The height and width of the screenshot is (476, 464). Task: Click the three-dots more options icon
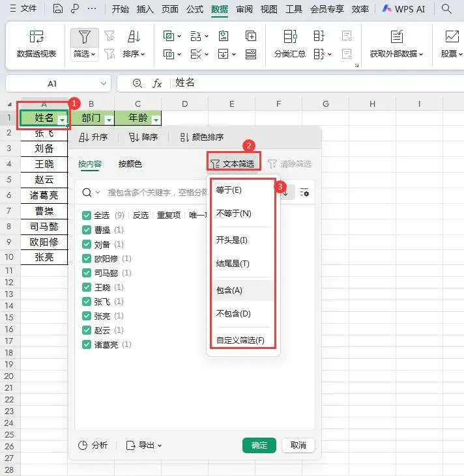(92, 8)
